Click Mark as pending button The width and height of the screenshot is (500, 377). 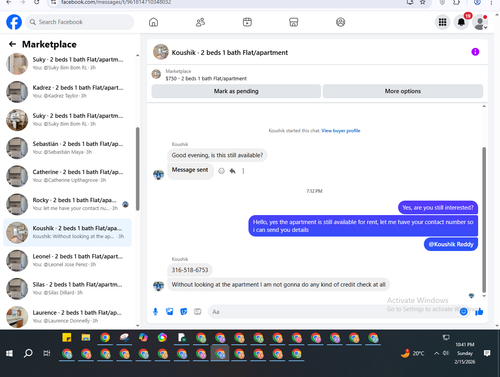(236, 91)
